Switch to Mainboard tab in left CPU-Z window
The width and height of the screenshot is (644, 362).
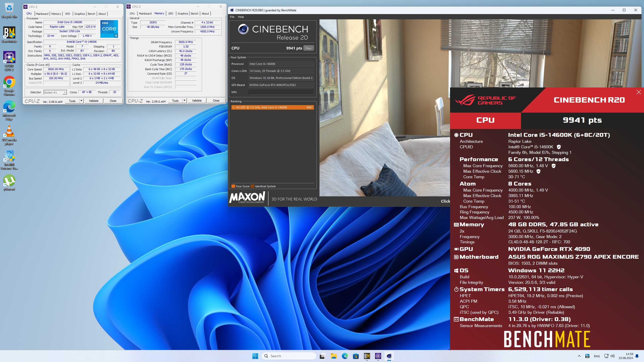(x=42, y=14)
